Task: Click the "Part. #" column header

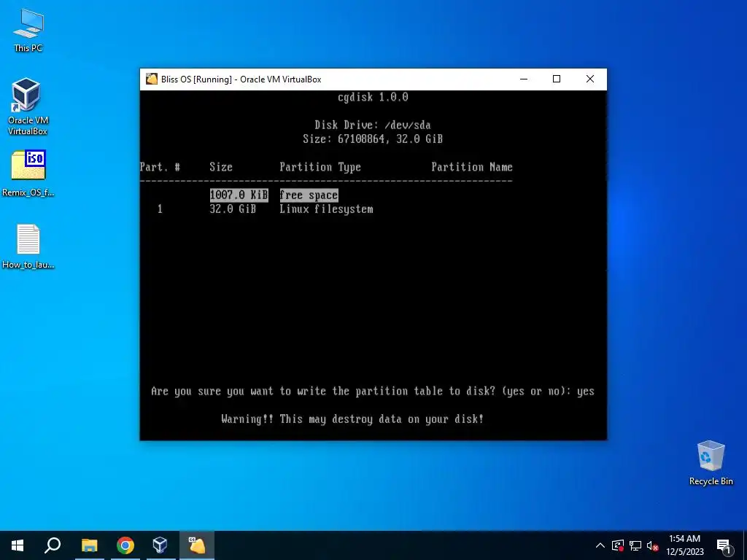Action: tap(160, 167)
